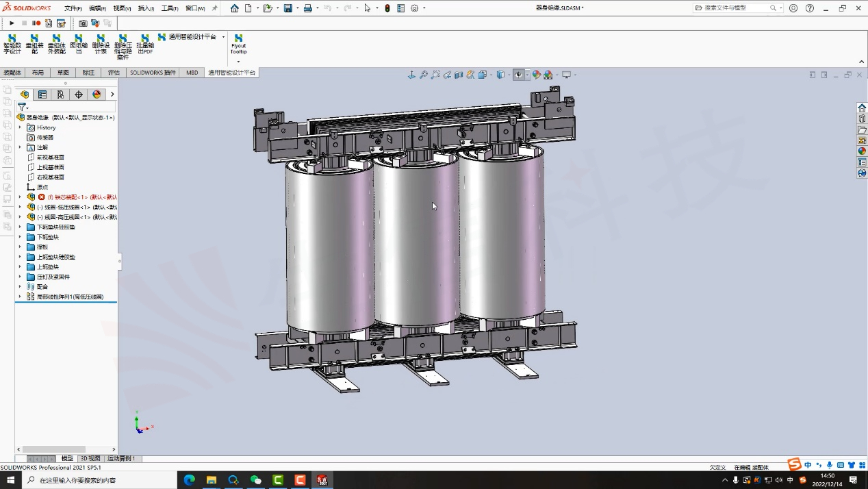868x489 pixels.
Task: Expand the 注解 tree node
Action: [20, 147]
